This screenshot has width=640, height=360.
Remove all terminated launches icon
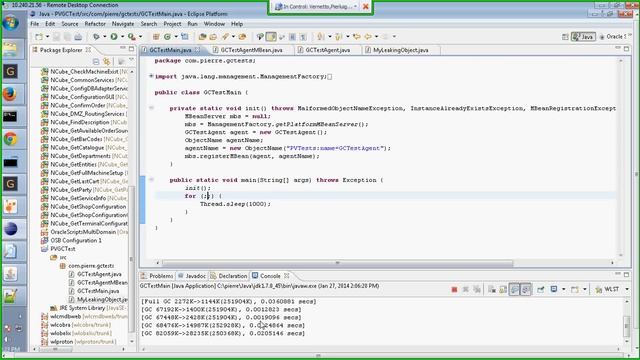tap(476, 289)
